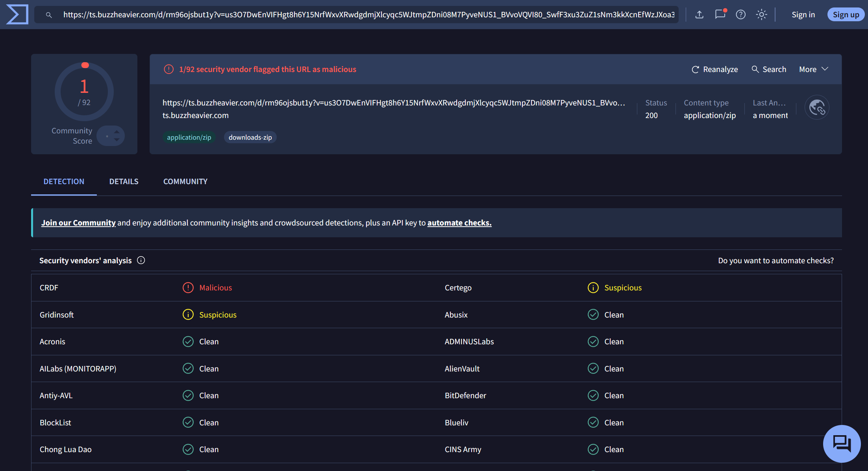Click info icon next to Security vendors' analysis
Viewport: 868px width, 471px height.
pyautogui.click(x=141, y=260)
